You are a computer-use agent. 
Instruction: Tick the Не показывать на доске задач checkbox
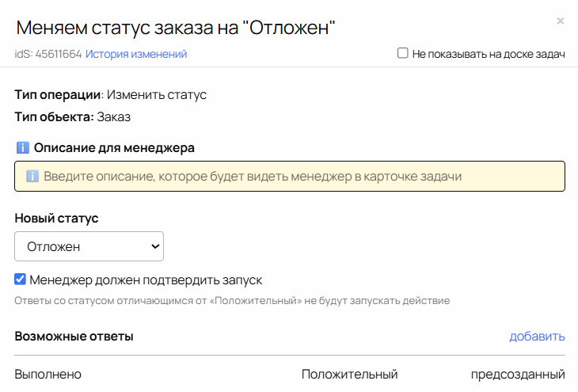coord(402,53)
